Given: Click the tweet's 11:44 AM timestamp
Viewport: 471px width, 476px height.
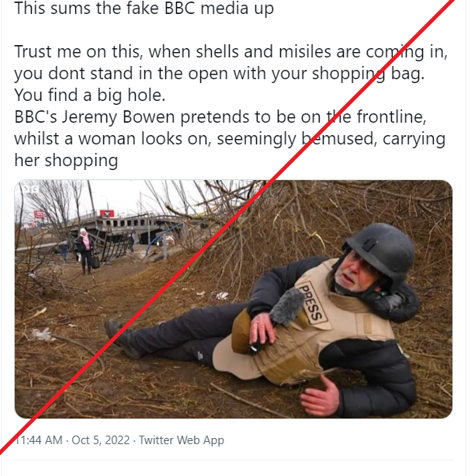Looking at the screenshot, I should (x=39, y=440).
